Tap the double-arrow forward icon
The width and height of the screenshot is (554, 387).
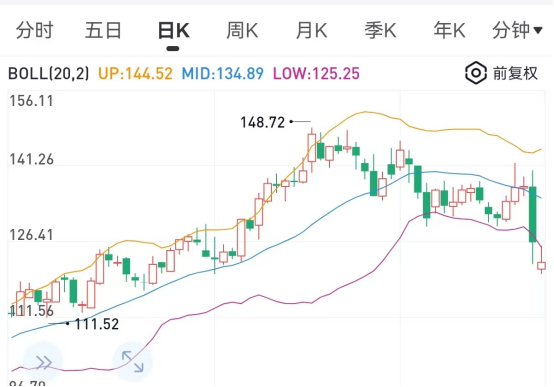[x=43, y=362]
